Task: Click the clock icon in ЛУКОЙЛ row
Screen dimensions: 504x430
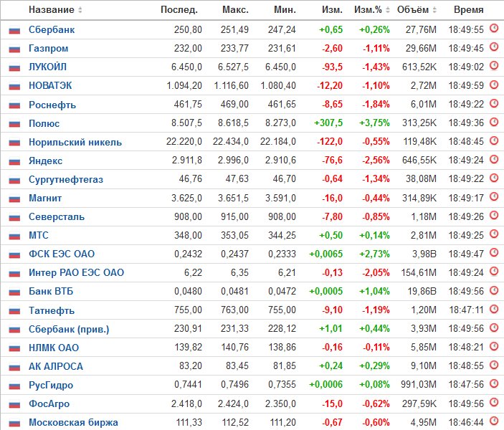Action: pyautogui.click(x=494, y=65)
